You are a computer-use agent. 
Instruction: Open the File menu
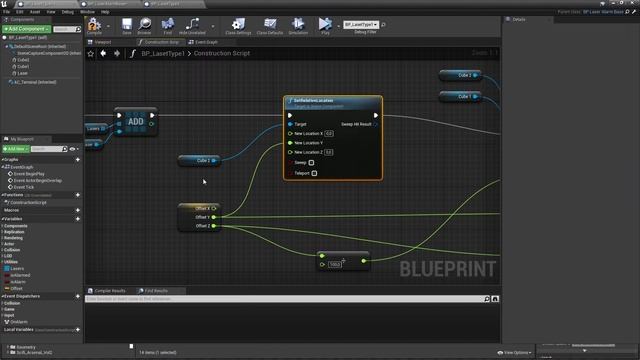7,12
